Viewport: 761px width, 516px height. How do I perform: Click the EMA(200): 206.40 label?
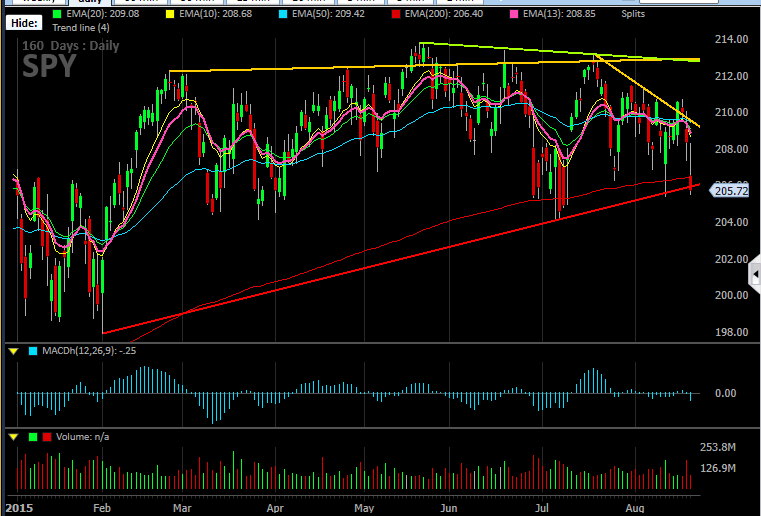click(x=444, y=14)
